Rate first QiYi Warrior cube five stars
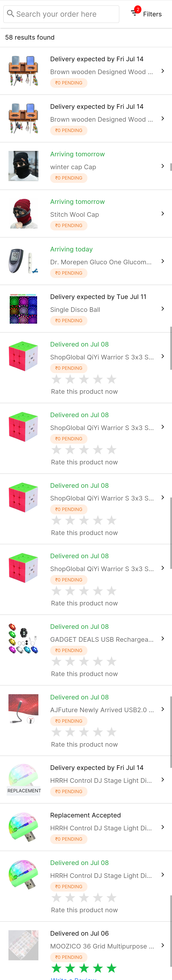Viewport: 172px width, 980px height. click(x=111, y=379)
